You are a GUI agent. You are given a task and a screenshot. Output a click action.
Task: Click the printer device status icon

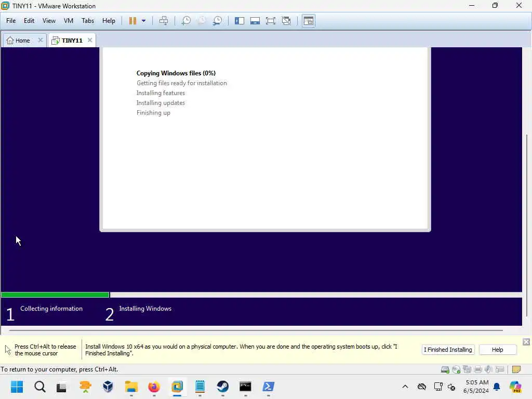point(478,369)
